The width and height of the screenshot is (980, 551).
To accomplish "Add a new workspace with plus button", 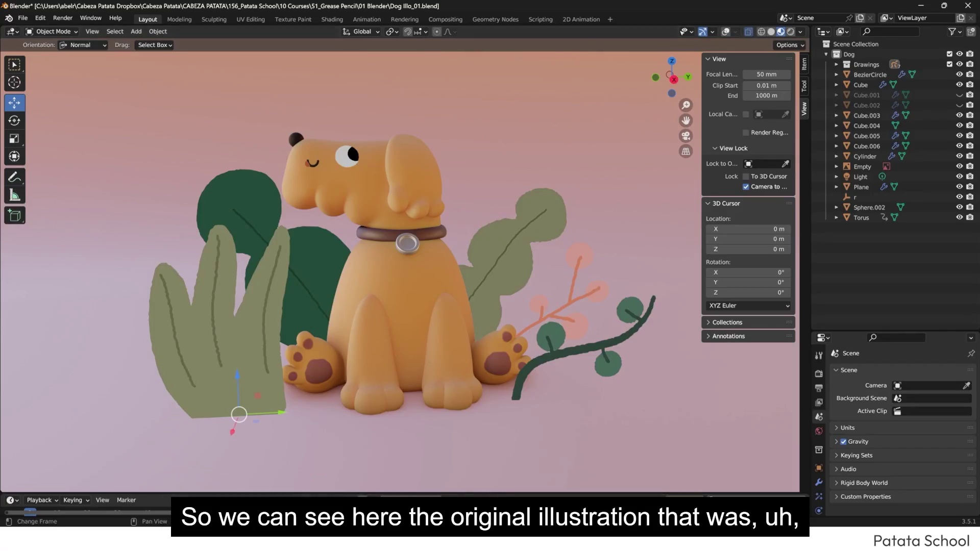I will point(610,19).
